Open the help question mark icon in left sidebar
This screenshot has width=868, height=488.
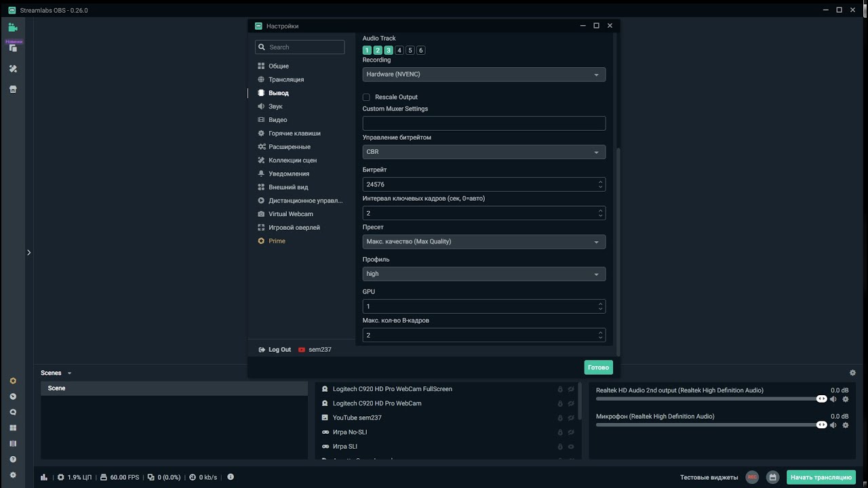click(x=13, y=460)
